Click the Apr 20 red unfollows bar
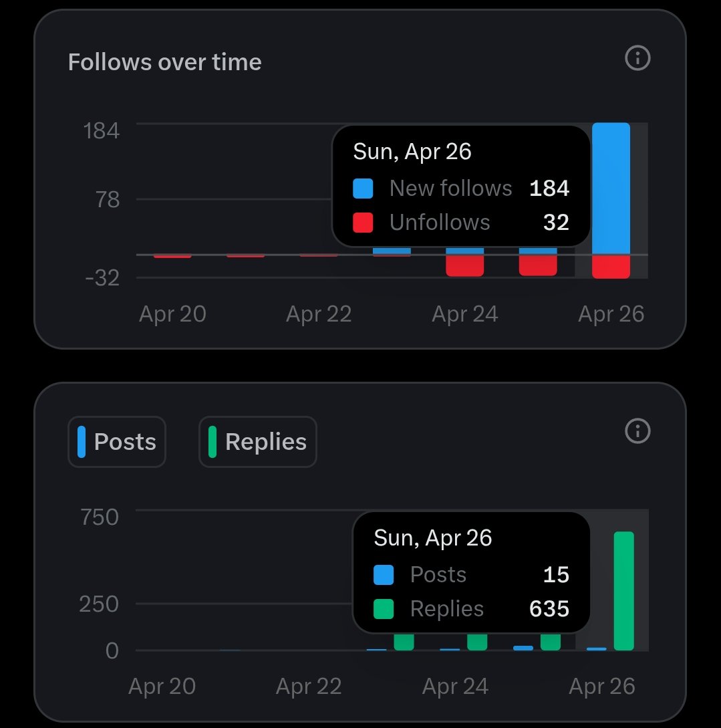Screen dimensions: 721x728 pos(172,256)
